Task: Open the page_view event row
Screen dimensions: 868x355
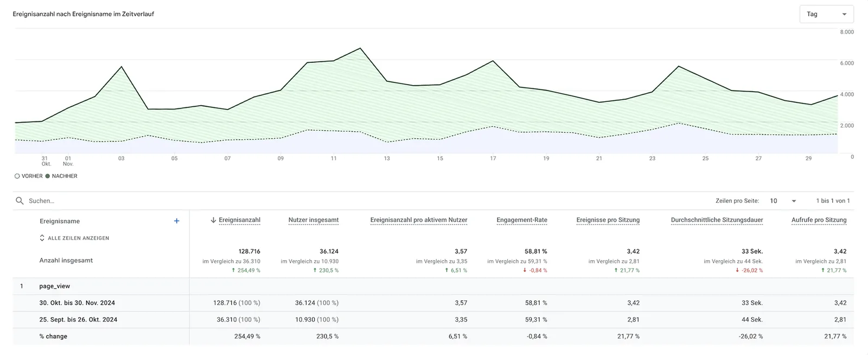Action: point(55,286)
